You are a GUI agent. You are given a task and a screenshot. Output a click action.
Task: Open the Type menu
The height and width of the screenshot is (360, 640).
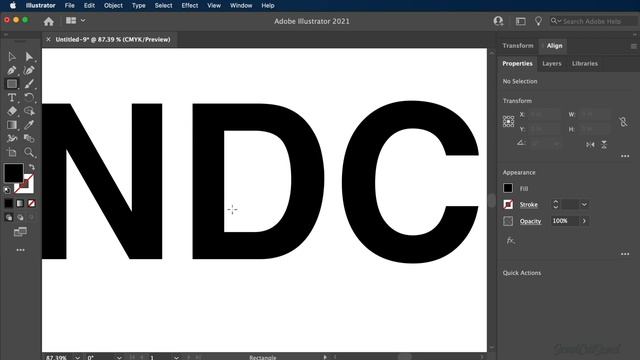tap(138, 6)
